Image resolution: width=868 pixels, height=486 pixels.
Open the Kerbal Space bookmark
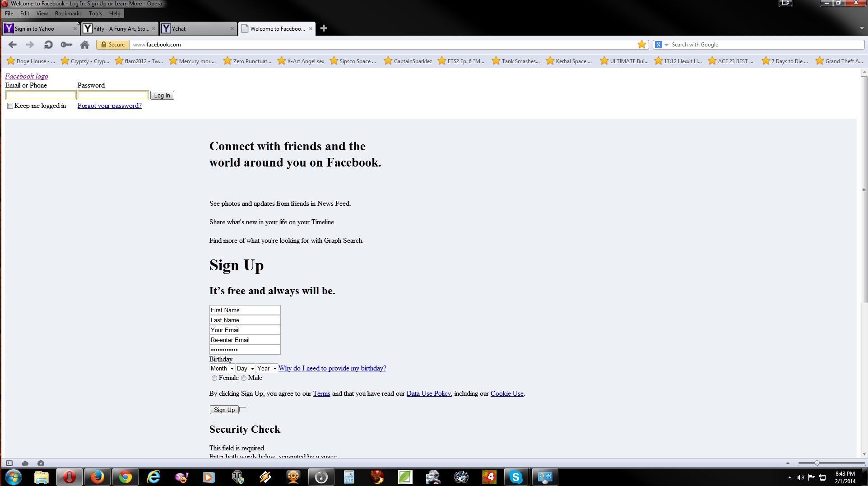tap(569, 61)
